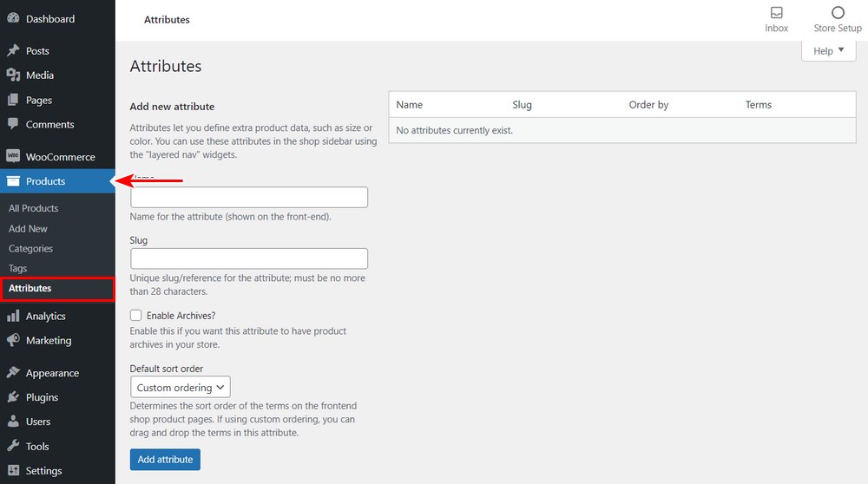Click the Slug column header
The image size is (868, 484).
(x=522, y=105)
